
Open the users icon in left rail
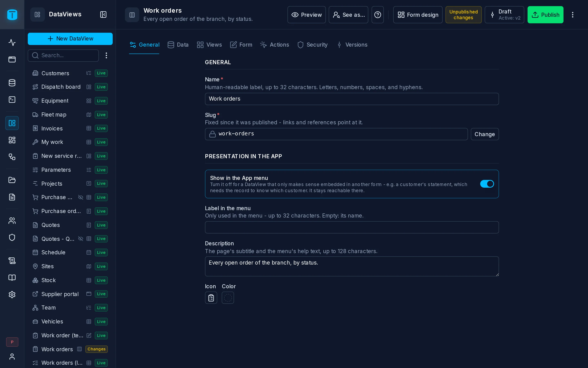(12, 221)
